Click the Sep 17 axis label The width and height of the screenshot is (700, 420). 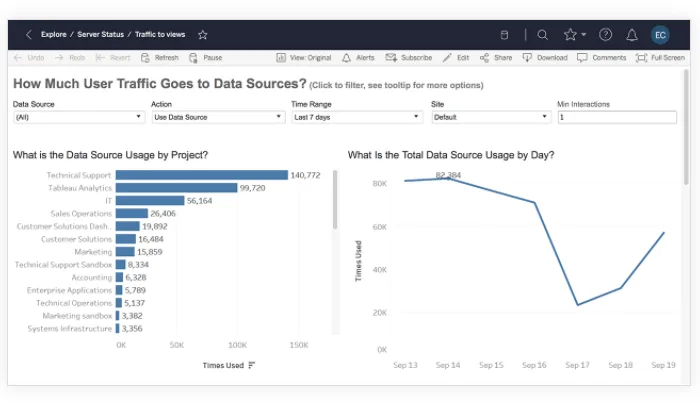point(577,365)
